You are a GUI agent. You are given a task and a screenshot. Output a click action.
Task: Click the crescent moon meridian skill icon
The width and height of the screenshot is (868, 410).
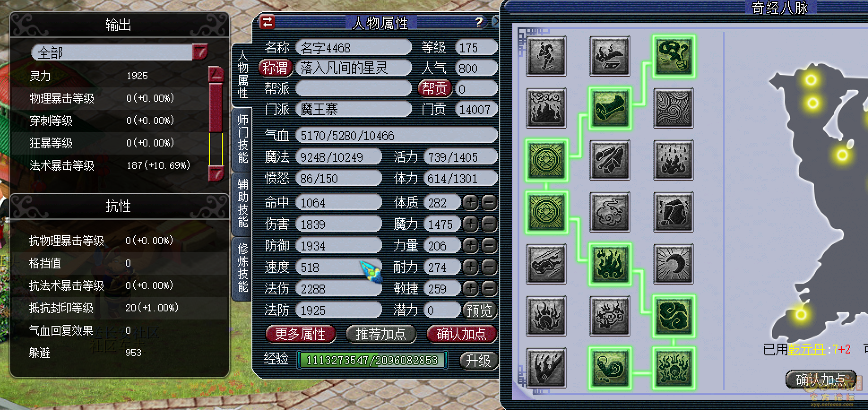click(673, 264)
